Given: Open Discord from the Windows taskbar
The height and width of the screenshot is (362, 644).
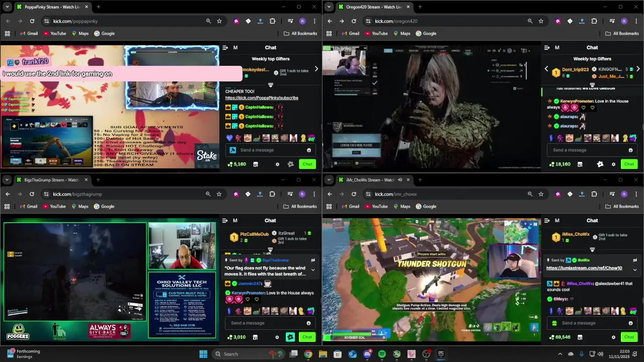Looking at the screenshot, I should coord(367,354).
